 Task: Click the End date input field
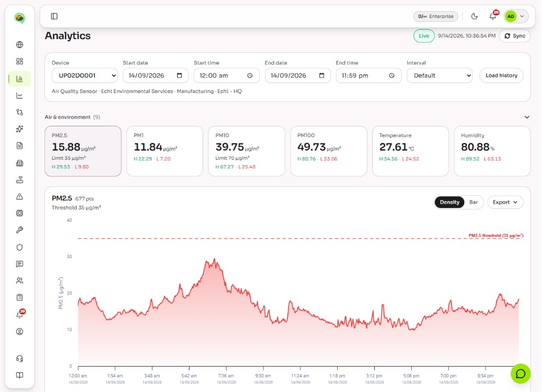pyautogui.click(x=297, y=75)
